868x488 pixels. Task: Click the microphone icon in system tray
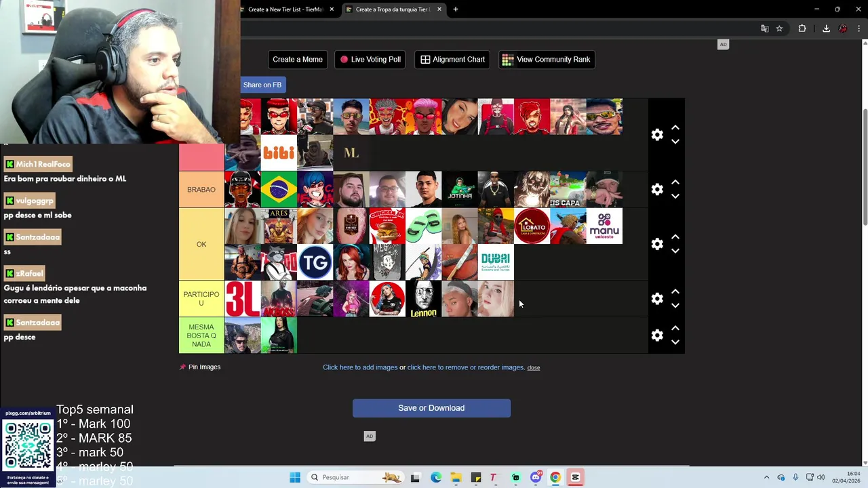[795, 477]
